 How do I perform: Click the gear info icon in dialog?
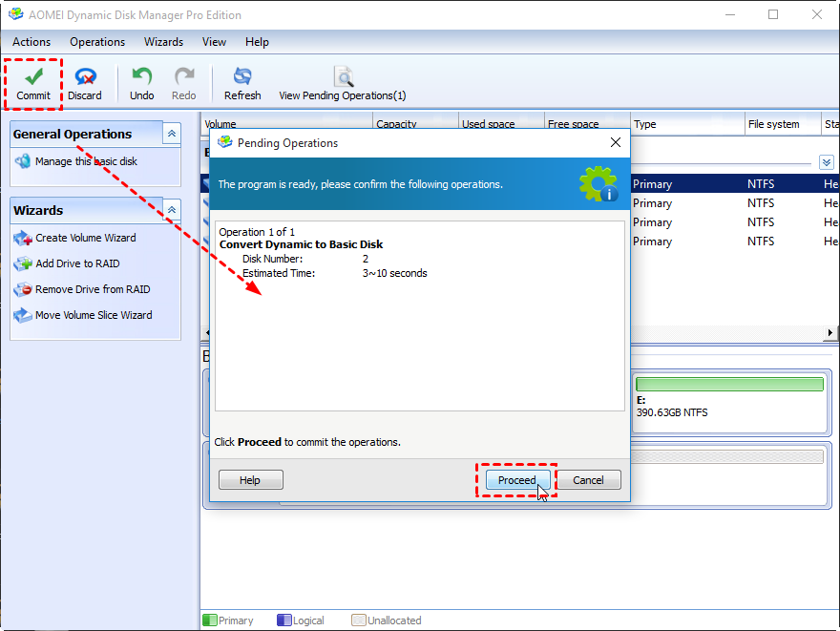point(598,183)
